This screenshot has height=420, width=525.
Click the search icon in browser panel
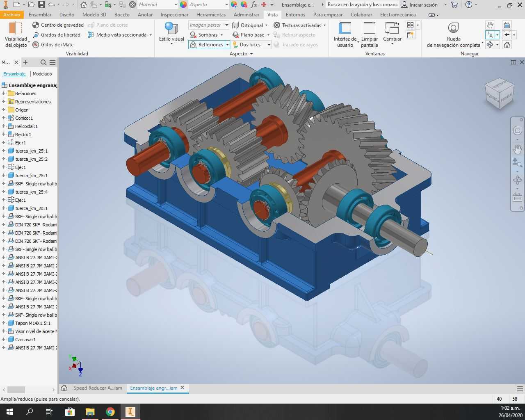coord(43,62)
